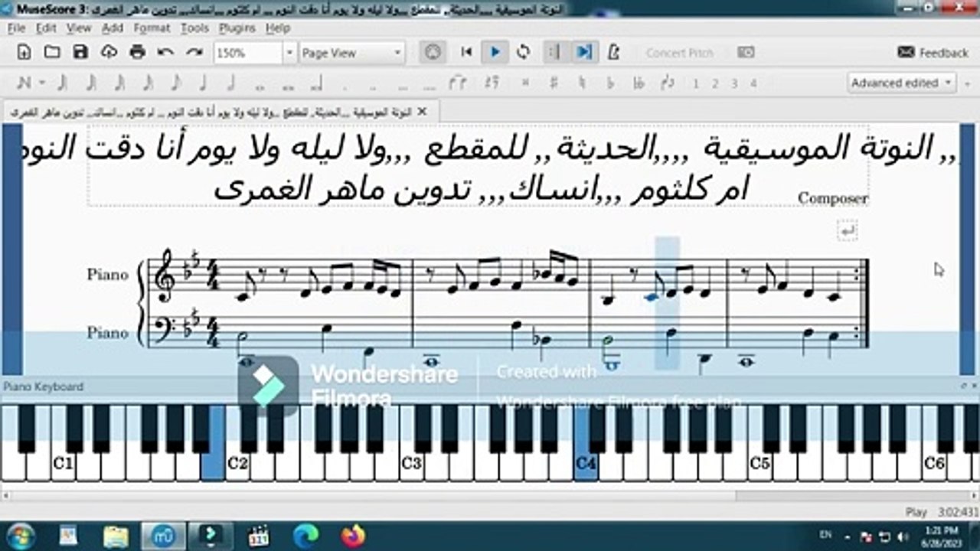Select the half note duration

(x=231, y=83)
